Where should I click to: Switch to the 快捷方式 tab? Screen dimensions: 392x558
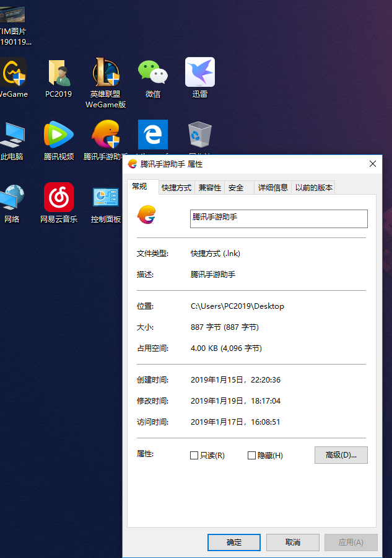pyautogui.click(x=176, y=188)
